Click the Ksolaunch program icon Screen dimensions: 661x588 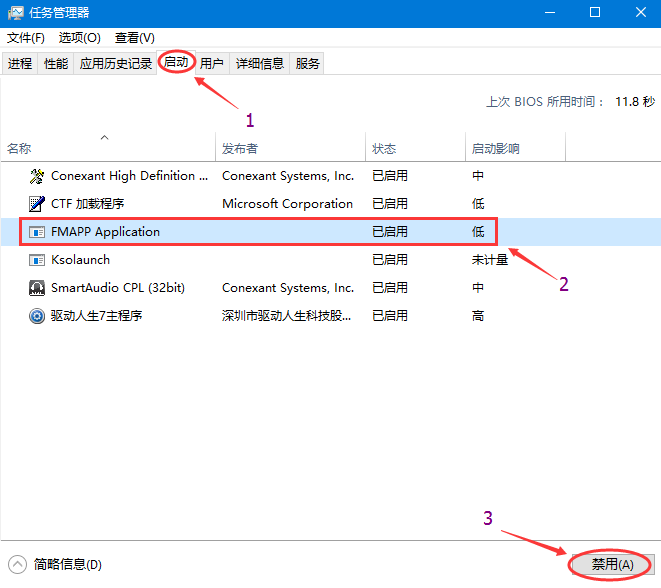point(37,260)
